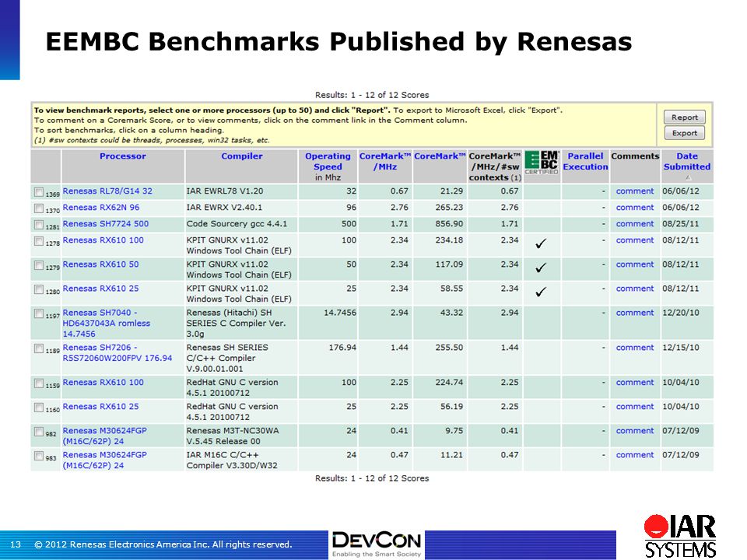
Task: Open Renesas M30624FGP link in row 982
Action: click(105, 436)
